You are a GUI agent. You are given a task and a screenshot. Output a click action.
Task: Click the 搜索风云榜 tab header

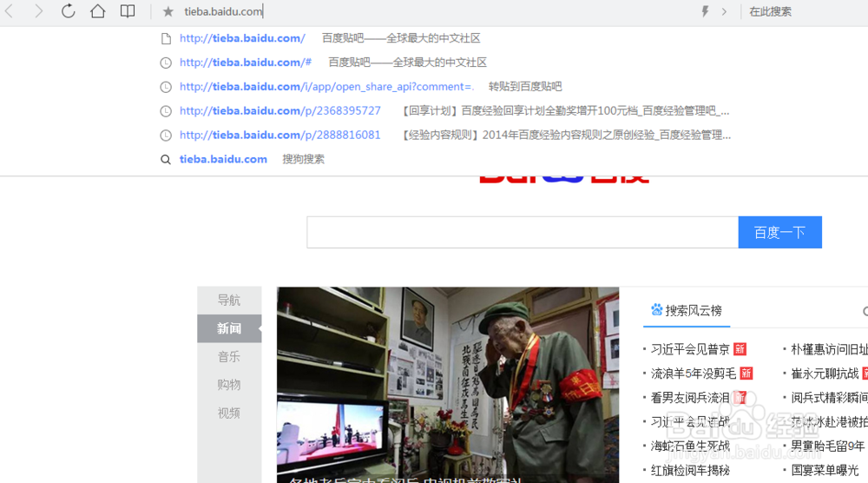[687, 311]
